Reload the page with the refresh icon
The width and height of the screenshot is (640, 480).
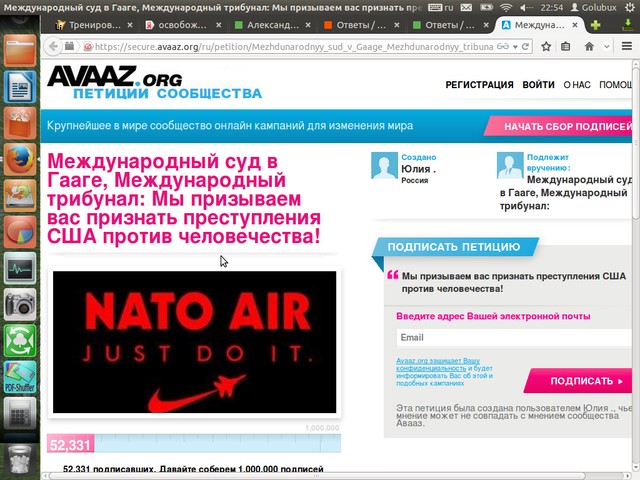[x=526, y=47]
